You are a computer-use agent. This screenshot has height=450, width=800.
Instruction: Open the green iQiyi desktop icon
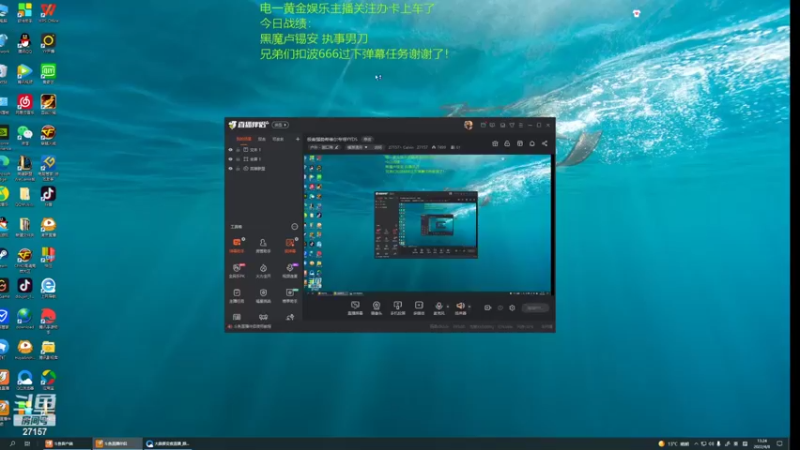click(x=48, y=73)
